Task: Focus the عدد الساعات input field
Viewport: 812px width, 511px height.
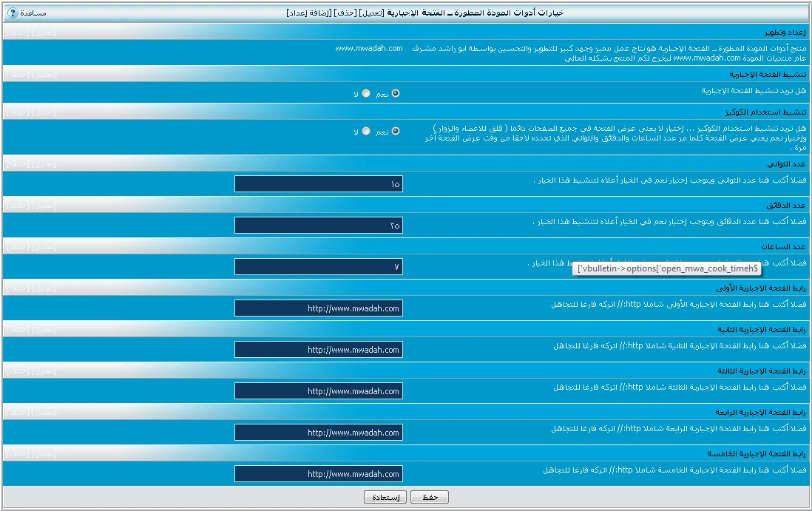Action: (319, 267)
